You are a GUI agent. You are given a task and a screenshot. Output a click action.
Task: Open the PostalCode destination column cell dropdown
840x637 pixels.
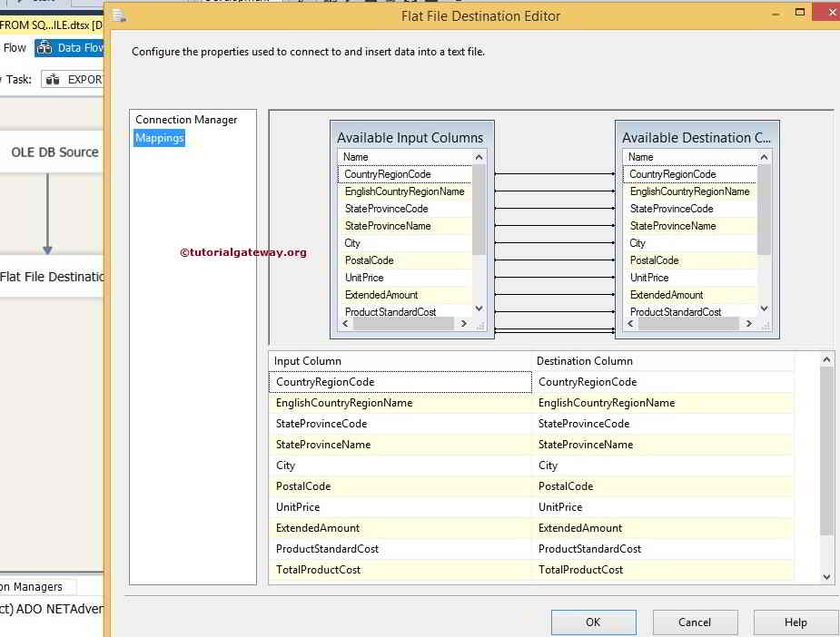point(662,486)
